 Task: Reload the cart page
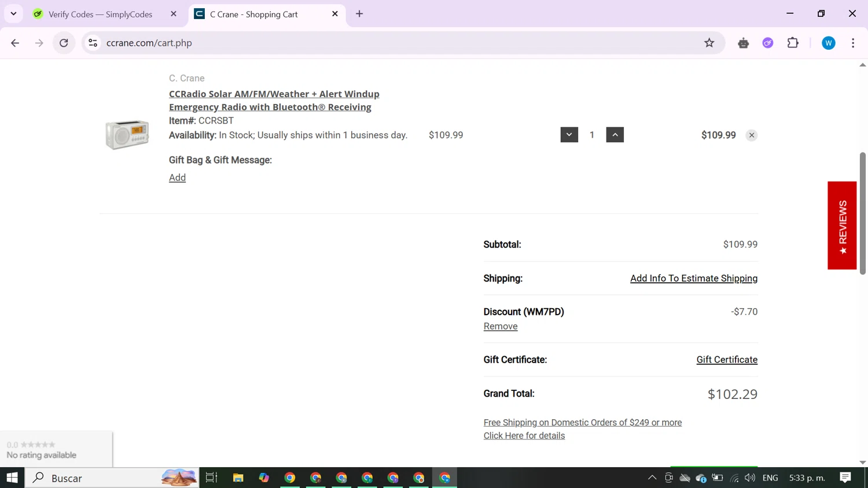point(64,43)
